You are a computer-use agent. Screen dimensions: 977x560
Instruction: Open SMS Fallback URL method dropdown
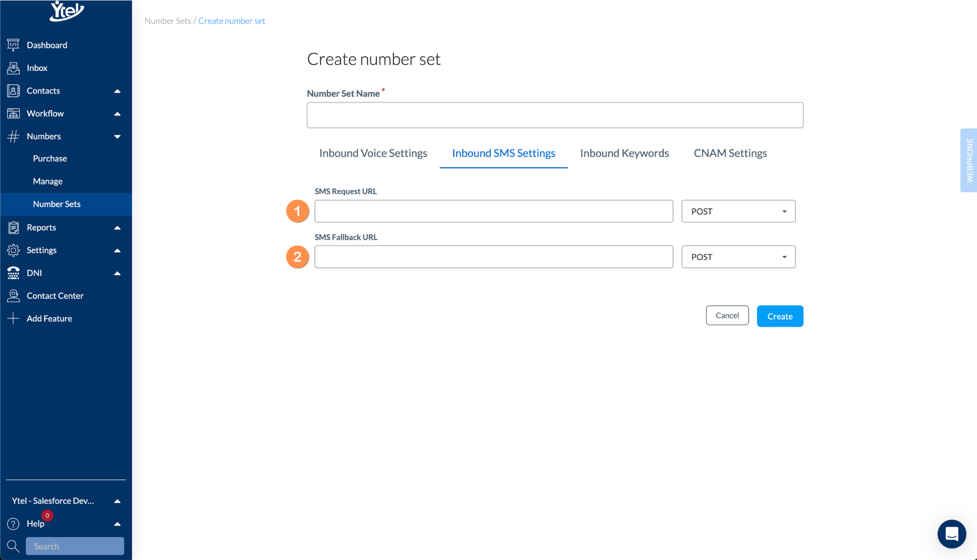738,257
